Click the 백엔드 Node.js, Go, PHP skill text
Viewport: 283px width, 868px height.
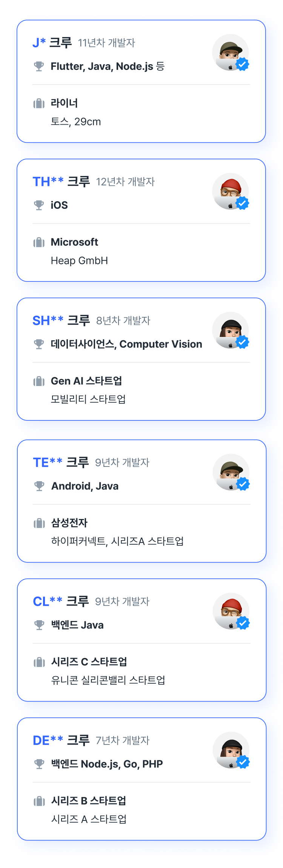107,764
